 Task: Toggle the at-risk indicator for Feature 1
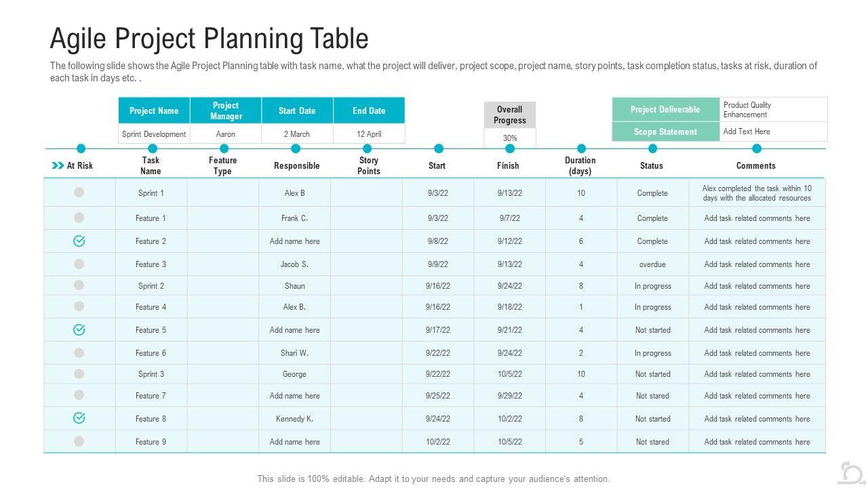(79, 218)
